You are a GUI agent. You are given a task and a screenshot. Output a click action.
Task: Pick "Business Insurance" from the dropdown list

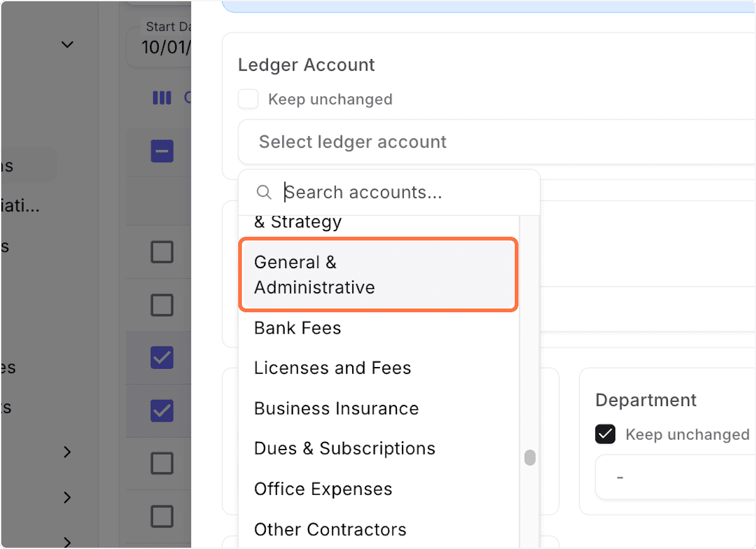coord(336,408)
